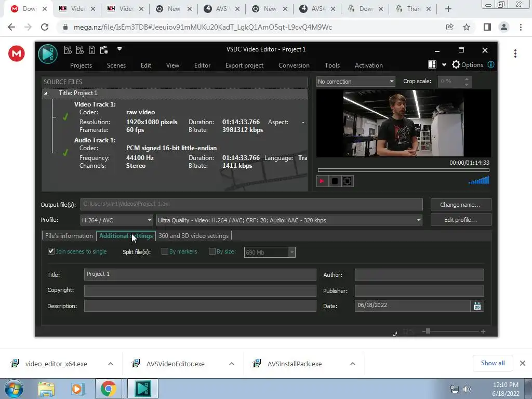
Task: Uncheck Join scenes to single
Action: [51, 251]
